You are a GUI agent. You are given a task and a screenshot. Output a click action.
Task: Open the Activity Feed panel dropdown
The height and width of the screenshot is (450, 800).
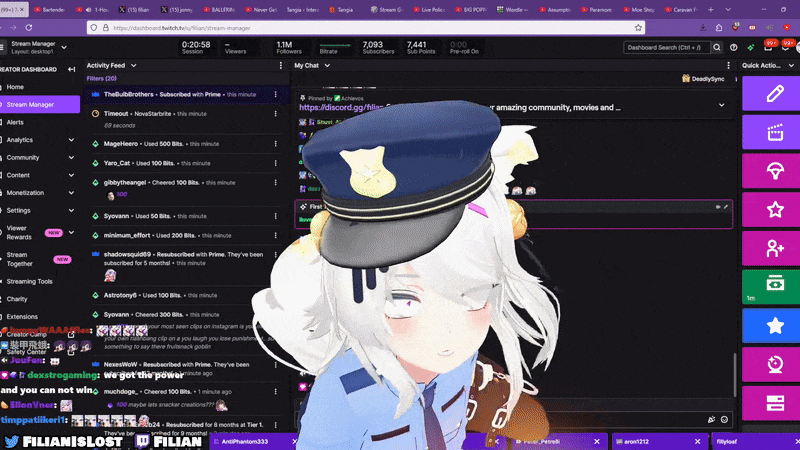133,65
